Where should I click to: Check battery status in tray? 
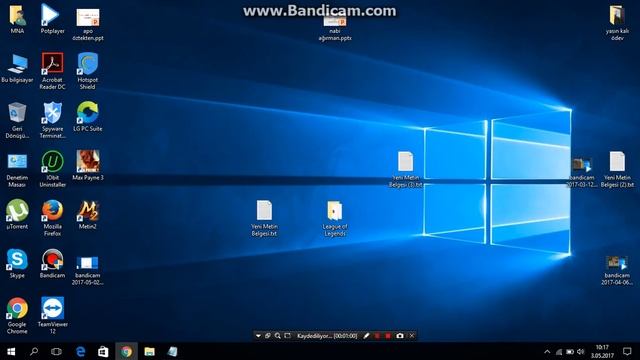pos(570,351)
